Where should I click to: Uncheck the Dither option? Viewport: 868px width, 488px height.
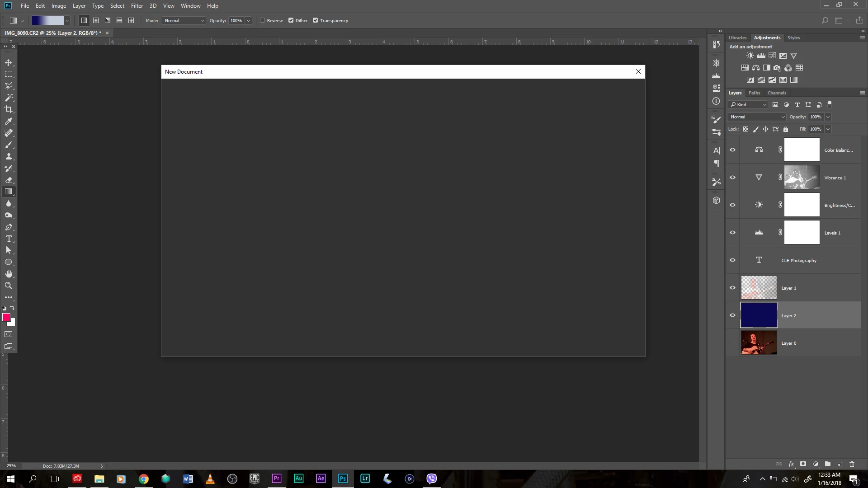pos(291,20)
